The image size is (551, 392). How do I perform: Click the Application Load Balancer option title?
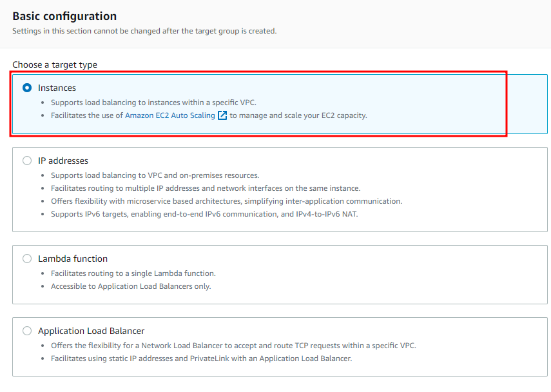click(x=91, y=331)
